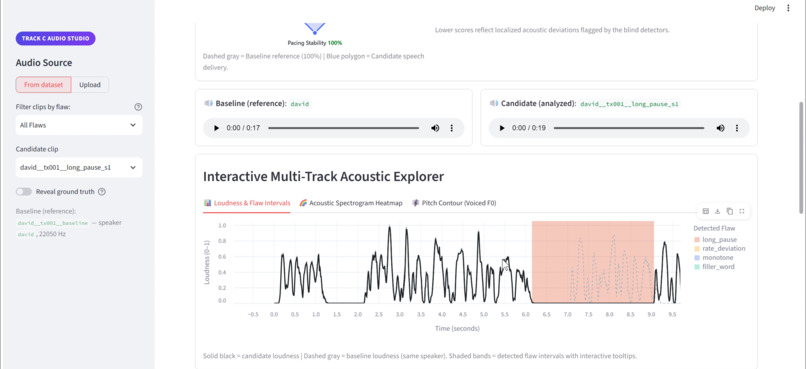Show help for Reveal ground truth

point(102,192)
